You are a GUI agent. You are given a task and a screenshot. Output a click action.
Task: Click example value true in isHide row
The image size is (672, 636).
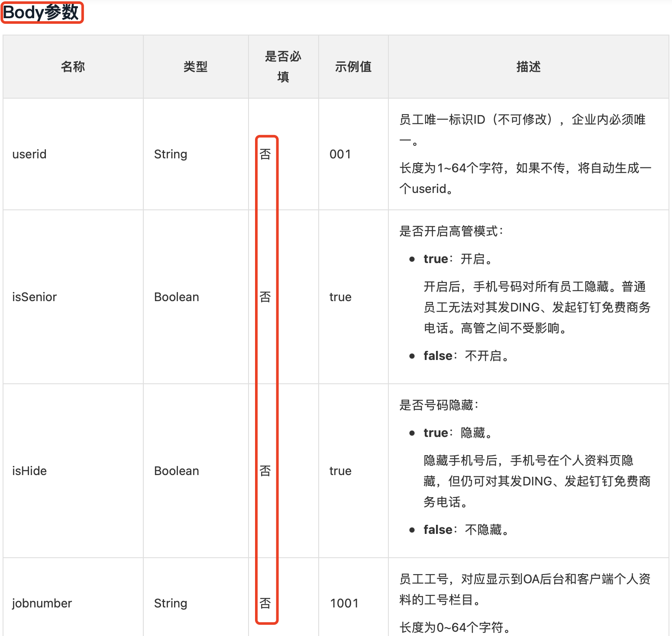point(340,471)
